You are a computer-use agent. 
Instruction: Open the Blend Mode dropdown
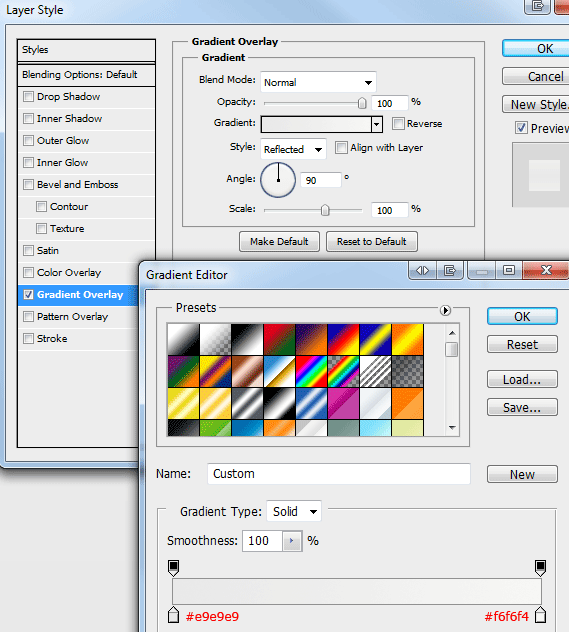point(318,82)
